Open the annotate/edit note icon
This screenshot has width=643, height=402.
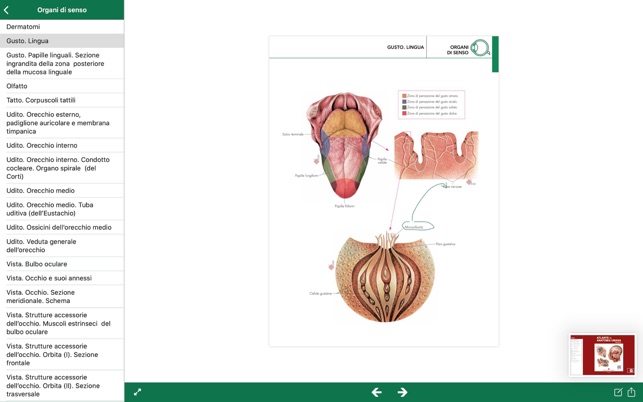tap(618, 392)
